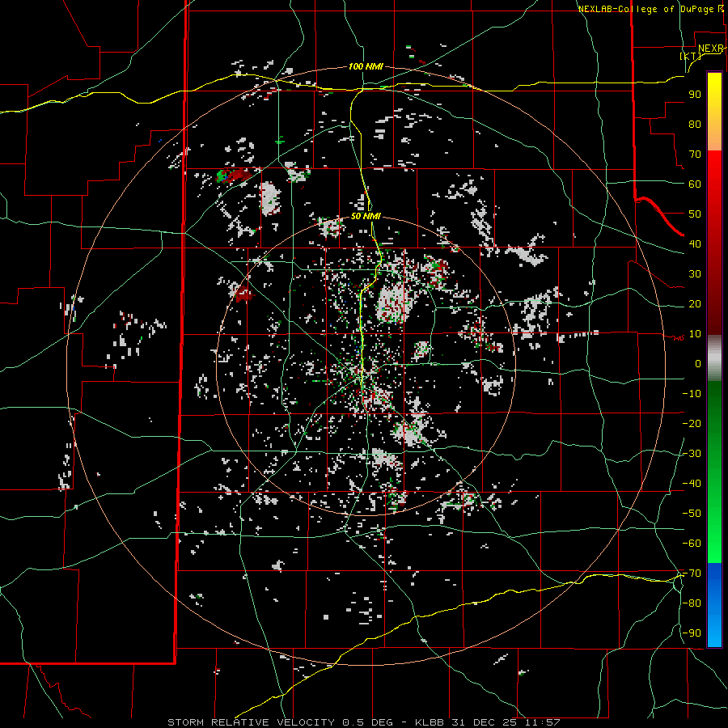Select the 90 value on the velocity scale
728x728 pixels.
pyautogui.click(x=695, y=95)
